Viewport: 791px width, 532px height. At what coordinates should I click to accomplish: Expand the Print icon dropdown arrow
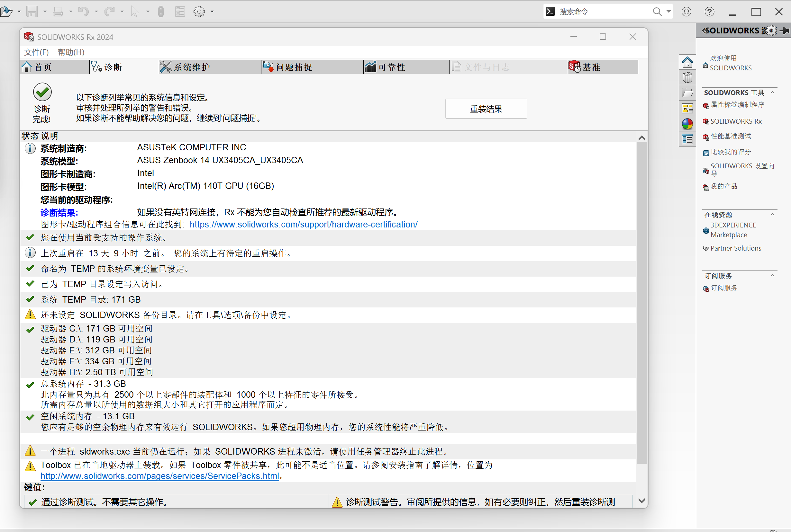[x=71, y=12]
